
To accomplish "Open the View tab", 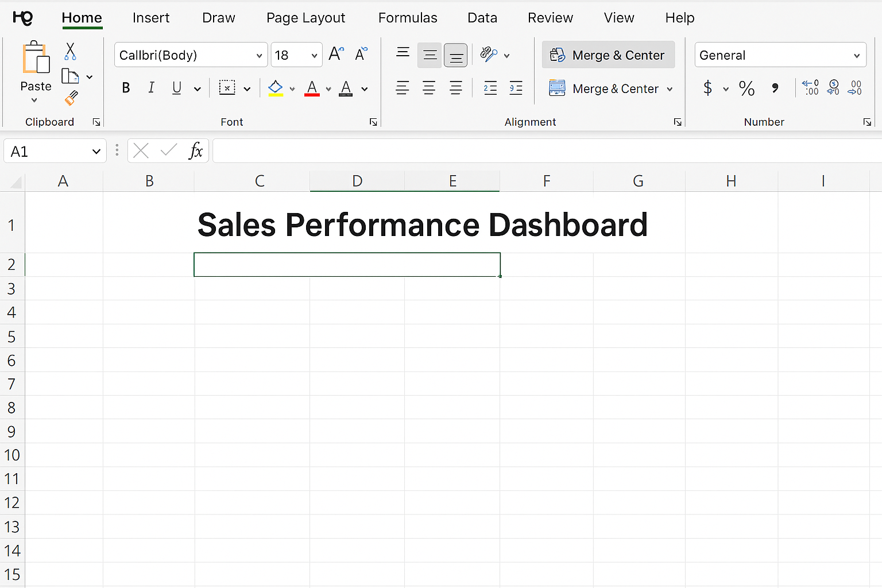I will (619, 18).
